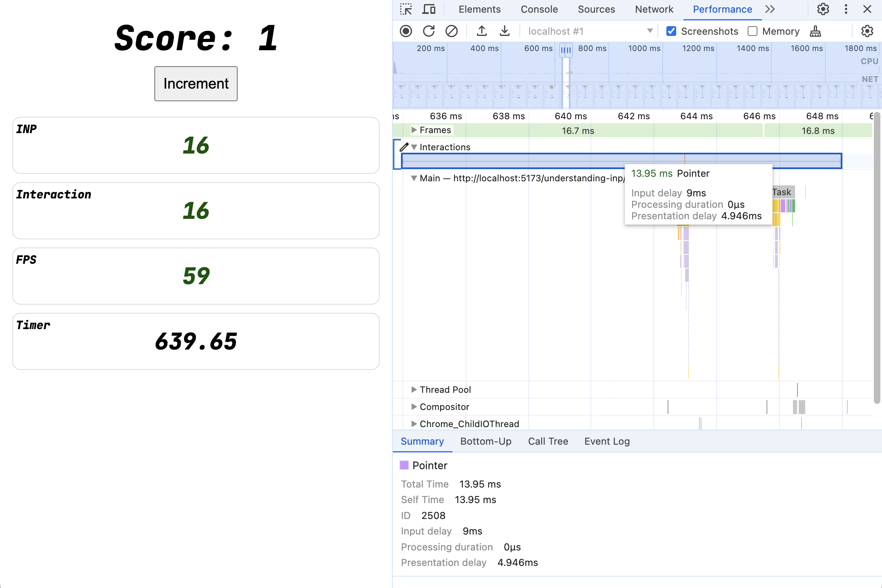
Task: Click the record button to start profiling
Action: click(x=407, y=31)
